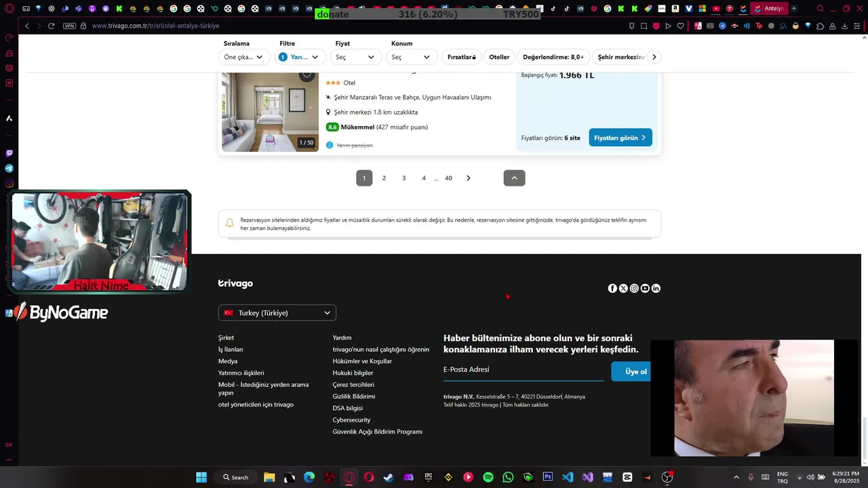868x488 pixels.
Task: Open Konum 'Seç' dropdown
Action: (411, 57)
